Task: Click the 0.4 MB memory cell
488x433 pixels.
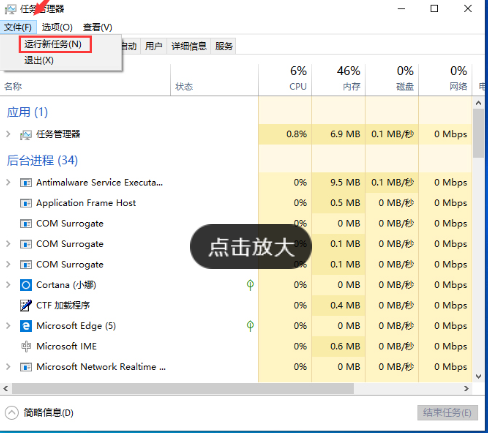Action: click(x=339, y=305)
